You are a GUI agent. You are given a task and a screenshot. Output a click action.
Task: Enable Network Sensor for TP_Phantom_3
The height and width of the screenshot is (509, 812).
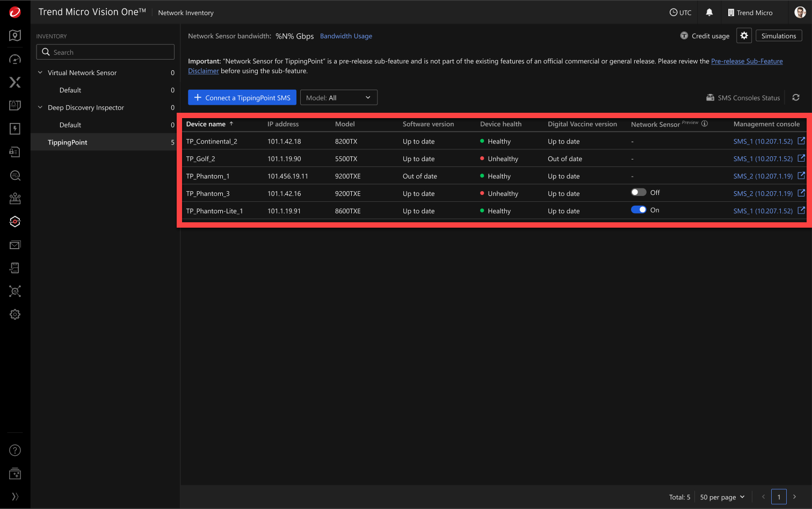(x=639, y=192)
